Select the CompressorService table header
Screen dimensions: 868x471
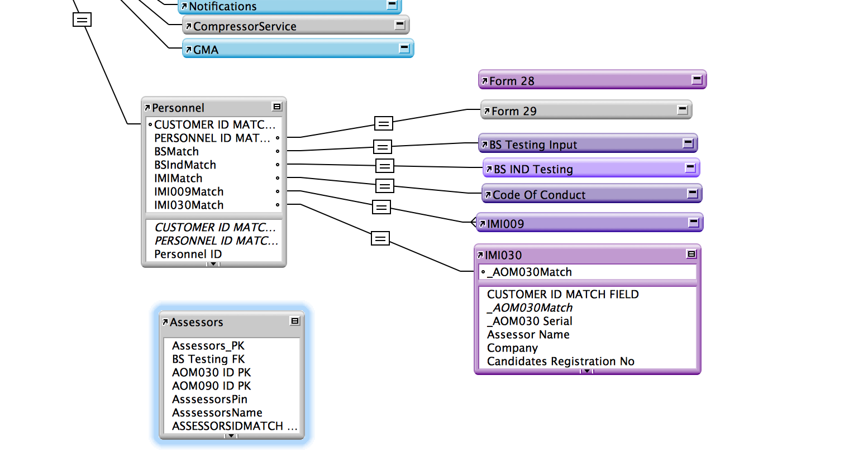[x=296, y=25]
